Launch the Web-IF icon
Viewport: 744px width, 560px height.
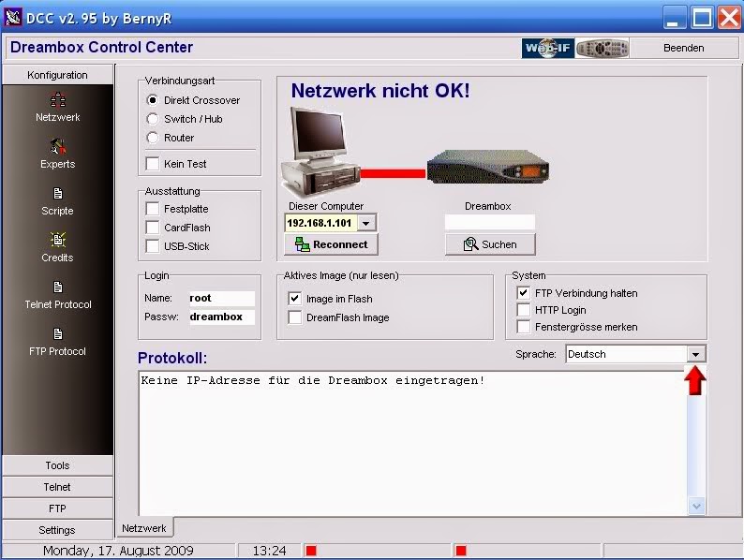pyautogui.click(x=548, y=48)
